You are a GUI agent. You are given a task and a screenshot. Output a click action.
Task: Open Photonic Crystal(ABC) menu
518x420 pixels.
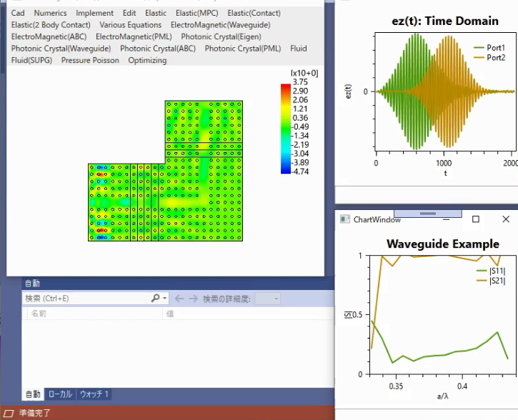158,49
